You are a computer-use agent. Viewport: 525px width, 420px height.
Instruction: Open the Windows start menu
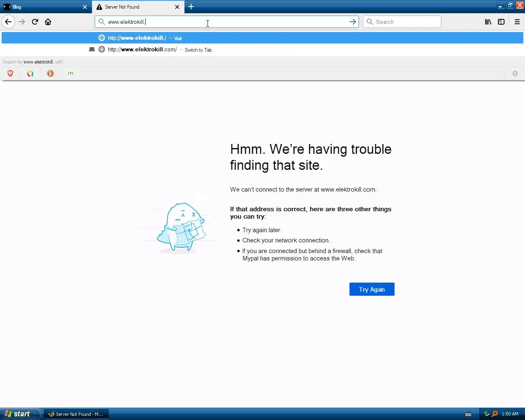pos(20,414)
